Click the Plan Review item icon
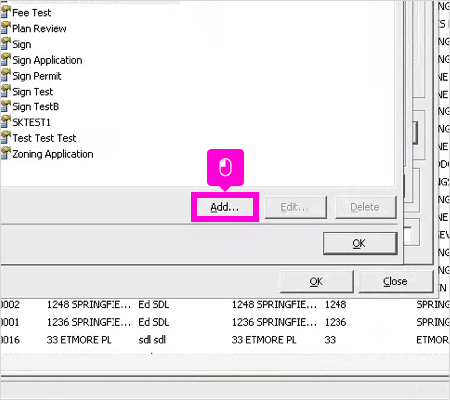The width and height of the screenshot is (450, 400). tap(6, 28)
